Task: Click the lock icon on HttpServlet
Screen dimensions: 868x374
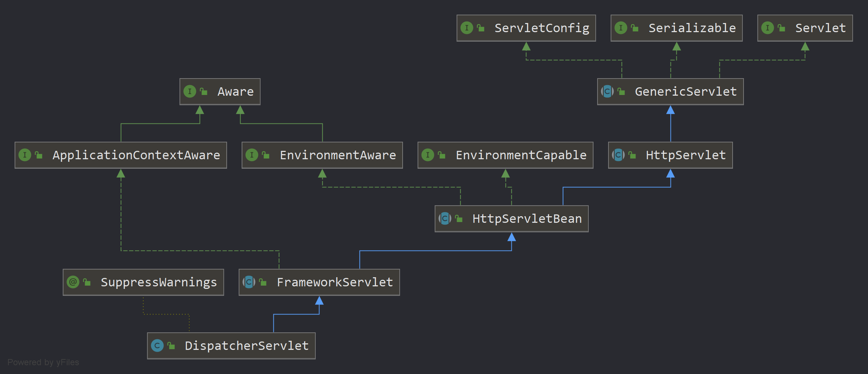Action: pyautogui.click(x=632, y=155)
